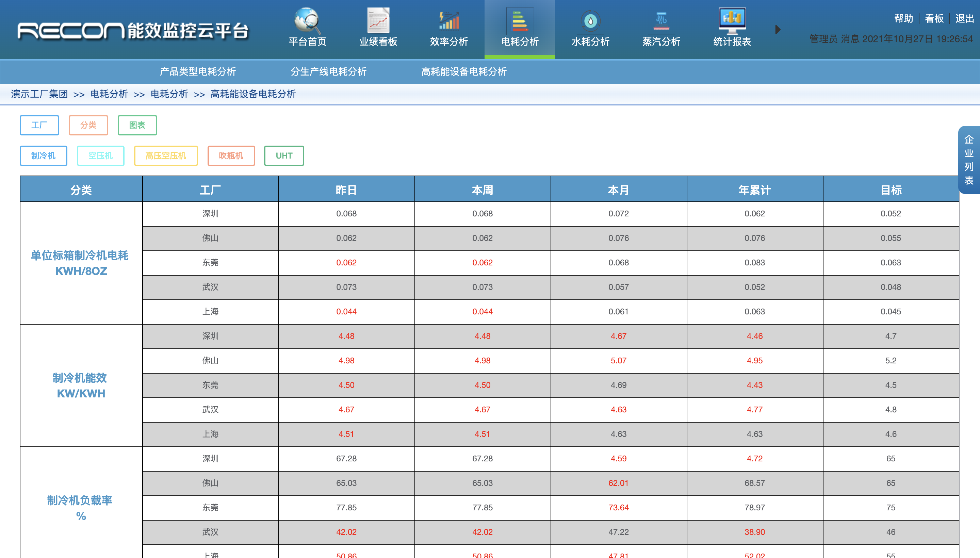Screen dimensions: 980x558
Task: Click the 本月 column header
Action: (x=619, y=189)
